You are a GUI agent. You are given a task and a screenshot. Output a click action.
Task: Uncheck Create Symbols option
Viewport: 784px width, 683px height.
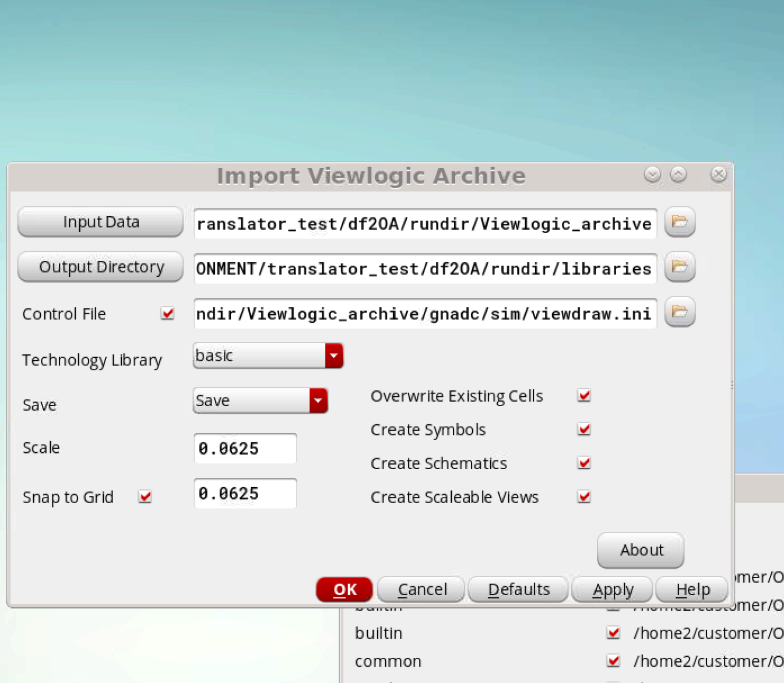[584, 429]
